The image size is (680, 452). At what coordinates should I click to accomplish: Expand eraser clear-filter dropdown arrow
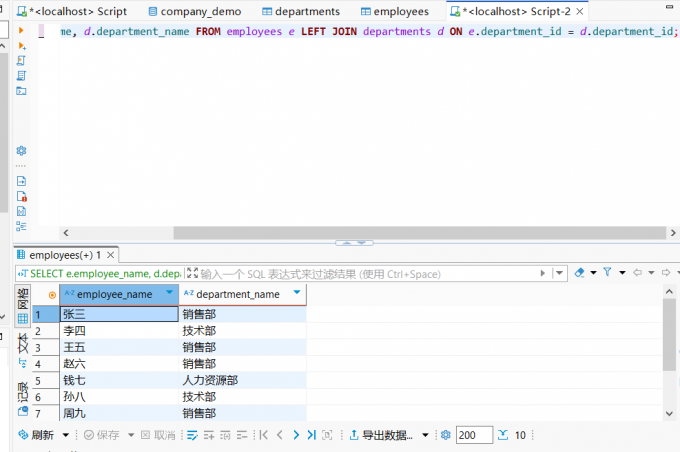tap(594, 273)
